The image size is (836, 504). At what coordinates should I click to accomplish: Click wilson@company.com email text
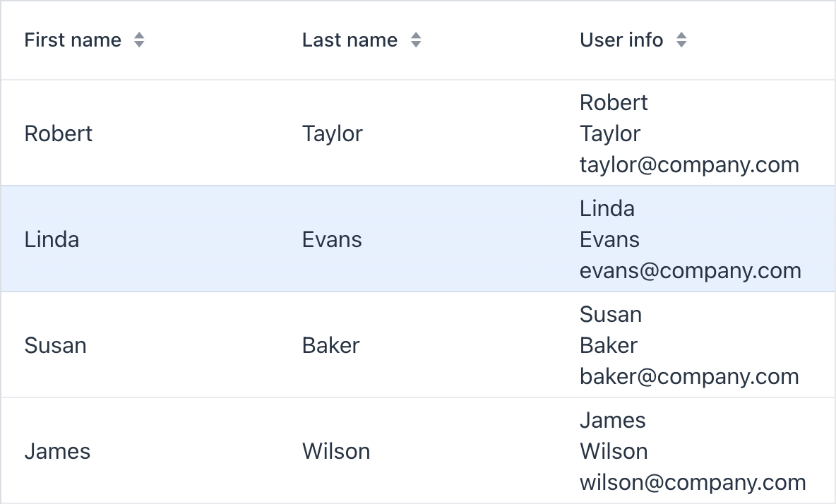693,482
